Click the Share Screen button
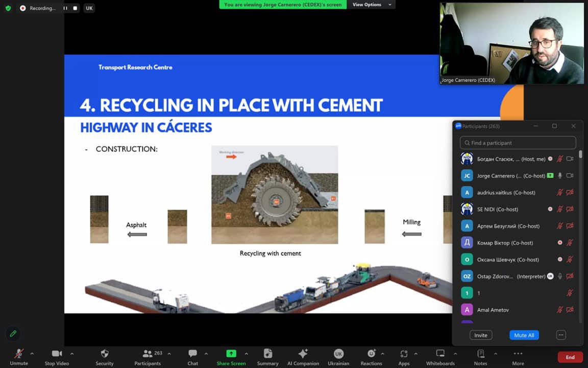Image resolution: width=588 pixels, height=368 pixels. pyautogui.click(x=231, y=356)
